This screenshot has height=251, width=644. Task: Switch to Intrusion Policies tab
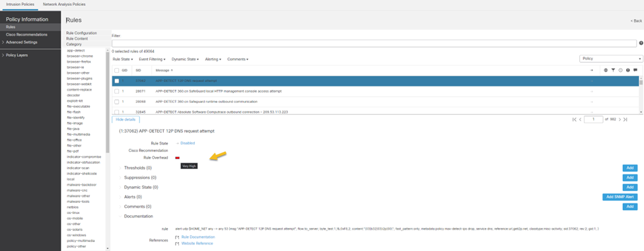[x=20, y=4]
